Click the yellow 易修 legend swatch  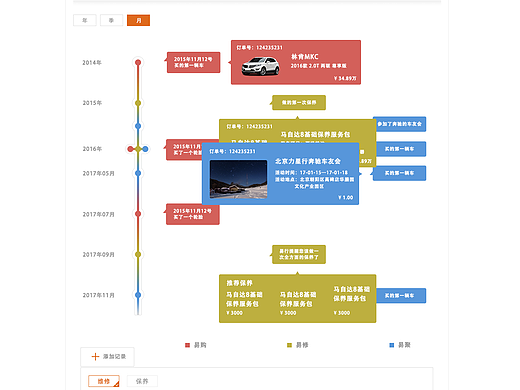(289, 345)
